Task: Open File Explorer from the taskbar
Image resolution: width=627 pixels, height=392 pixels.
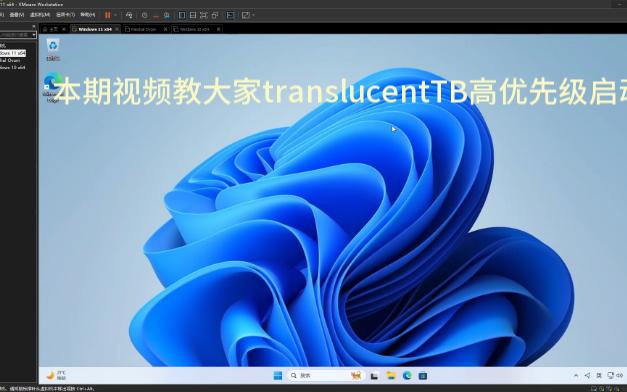Action: (x=391, y=375)
